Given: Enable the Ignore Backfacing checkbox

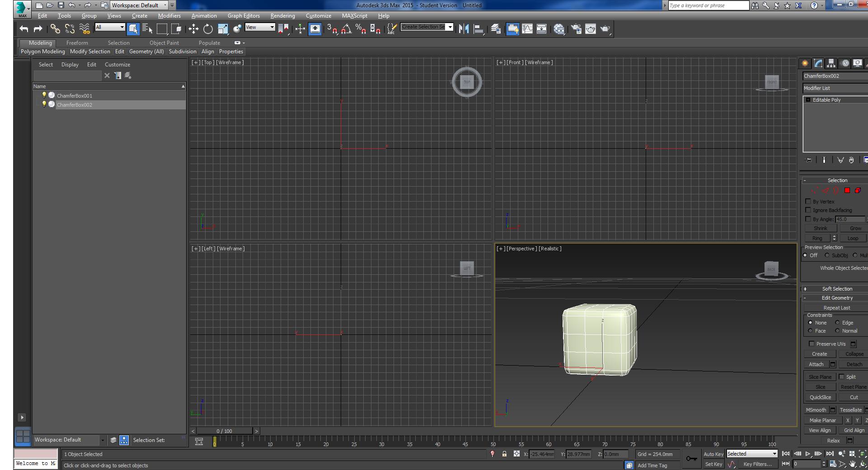Looking at the screenshot, I should (808, 210).
